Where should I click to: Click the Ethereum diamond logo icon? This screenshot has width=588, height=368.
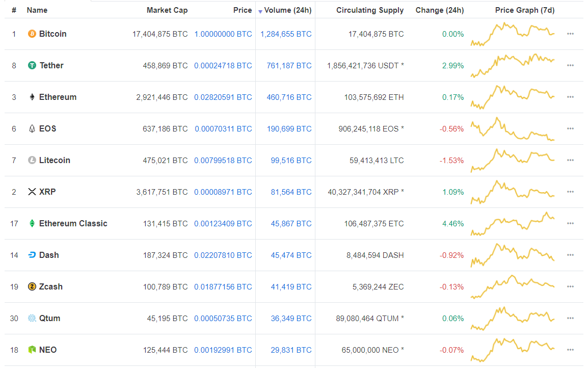[x=32, y=97]
